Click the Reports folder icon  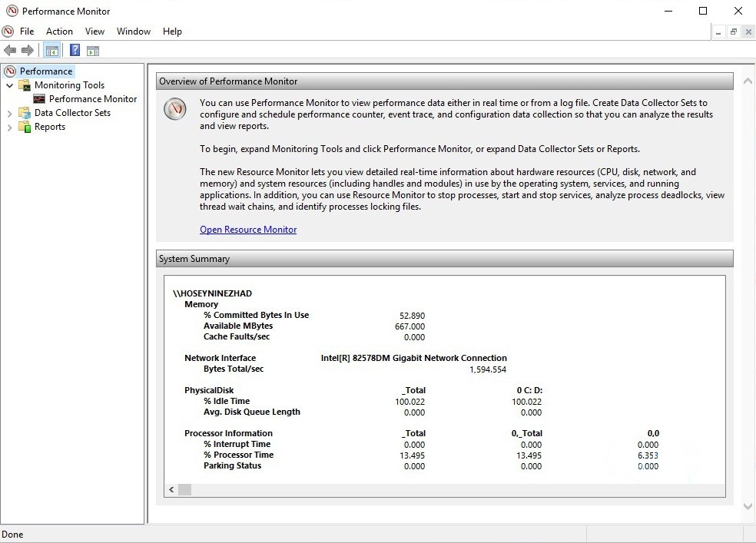[25, 127]
